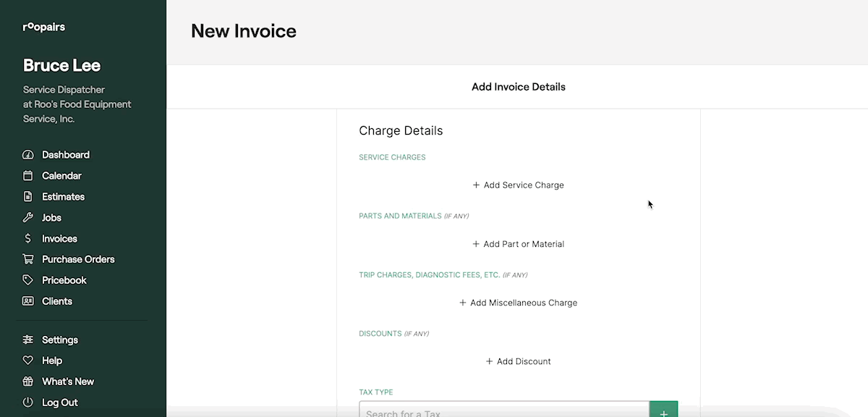Click the Estimates document icon
The image size is (868, 417).
click(x=28, y=197)
